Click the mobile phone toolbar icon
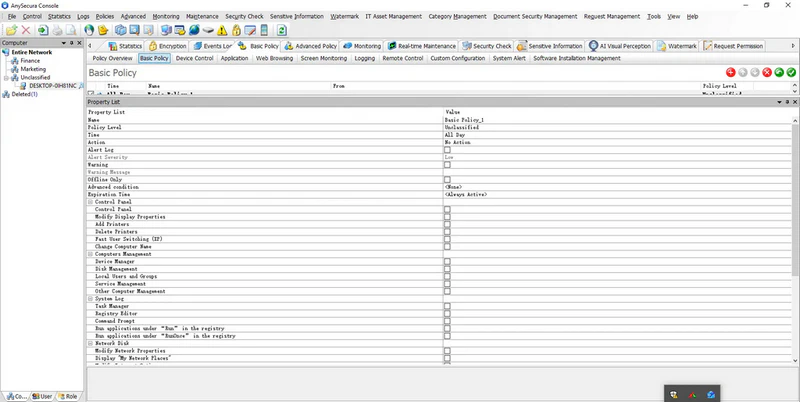Image resolution: width=800 pixels, height=402 pixels. point(264,30)
